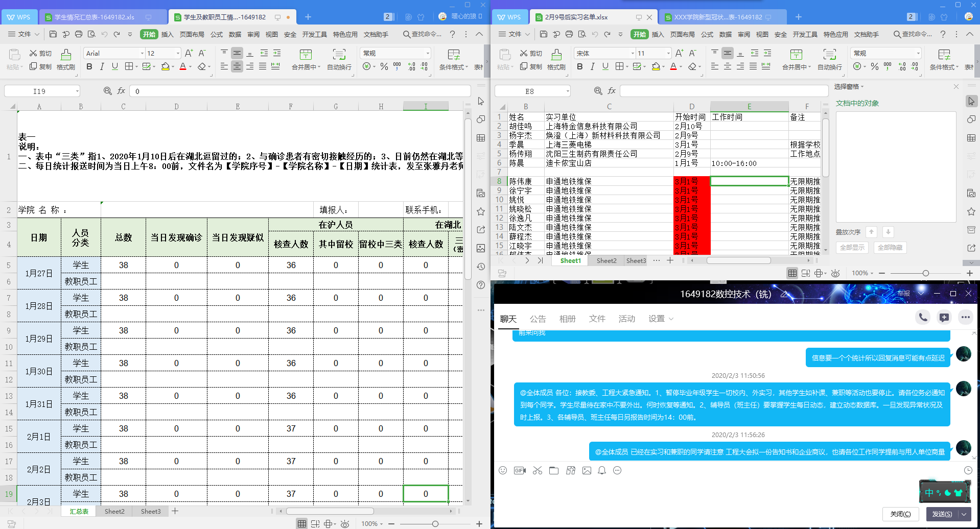Switch to 相册 tab in chat
The width and height of the screenshot is (980, 529).
[x=567, y=319]
